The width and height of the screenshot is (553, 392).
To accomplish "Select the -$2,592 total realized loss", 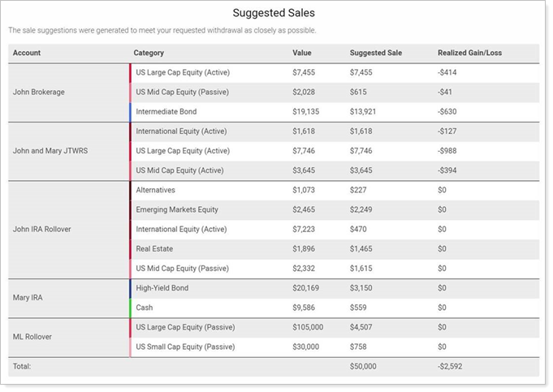I will (451, 367).
